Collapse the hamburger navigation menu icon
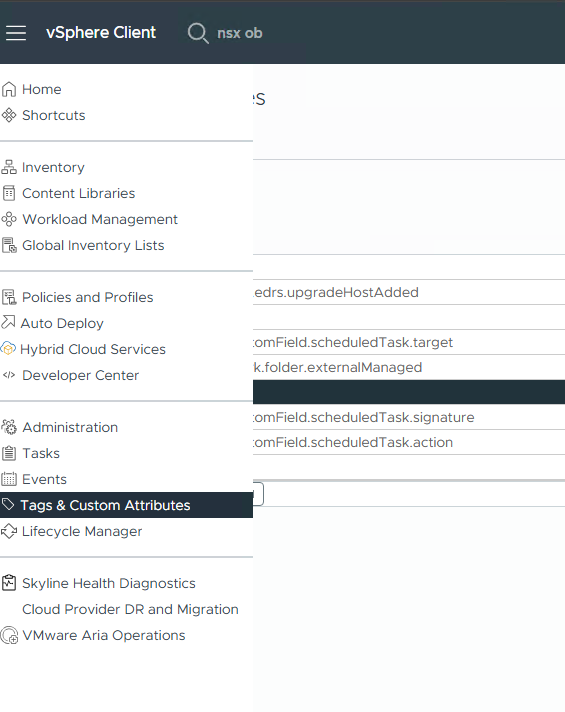 coord(16,33)
